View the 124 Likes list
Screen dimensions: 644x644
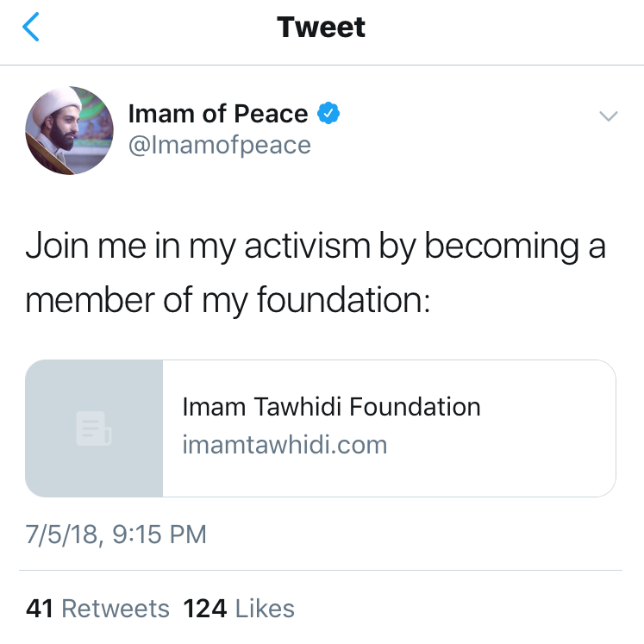click(239, 609)
